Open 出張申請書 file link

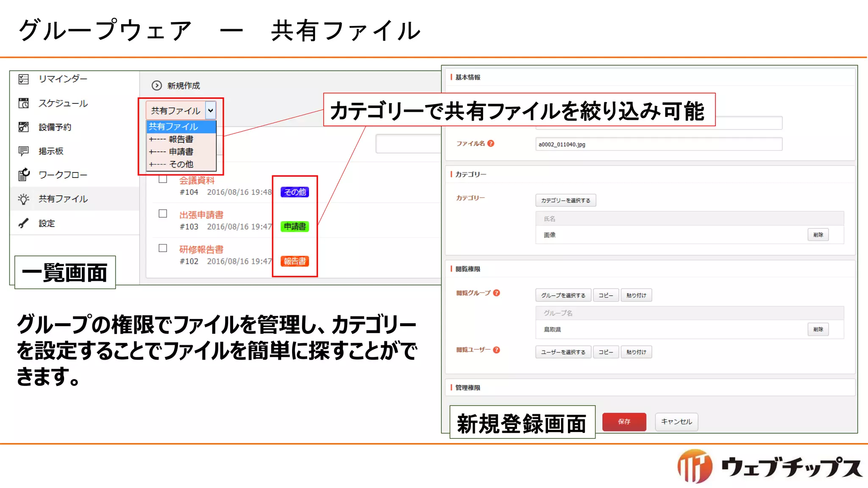click(201, 215)
